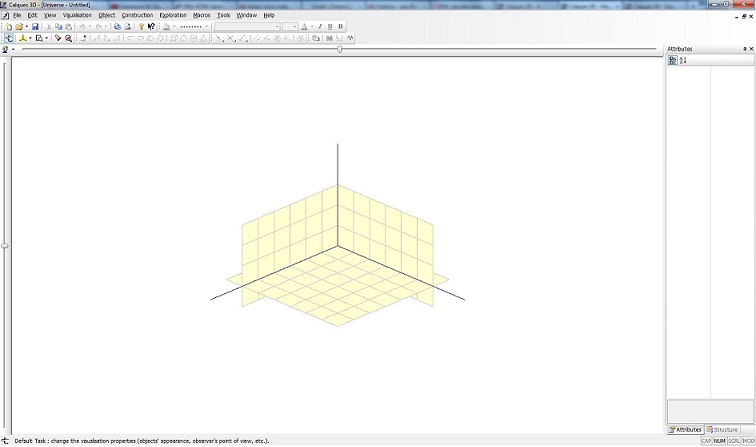Open the font name combo box
The height and width of the screenshot is (447, 756).
pyautogui.click(x=245, y=27)
